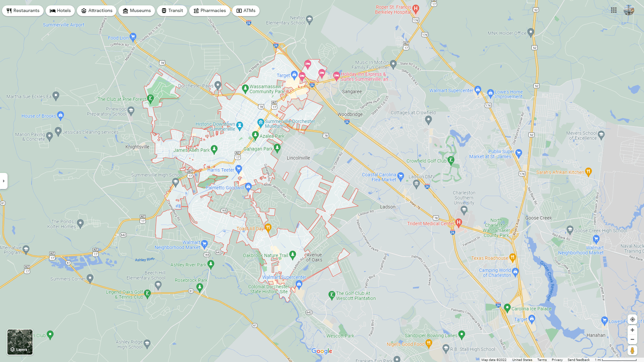
Task: Select Publix Super Market pin
Action: click(519, 154)
